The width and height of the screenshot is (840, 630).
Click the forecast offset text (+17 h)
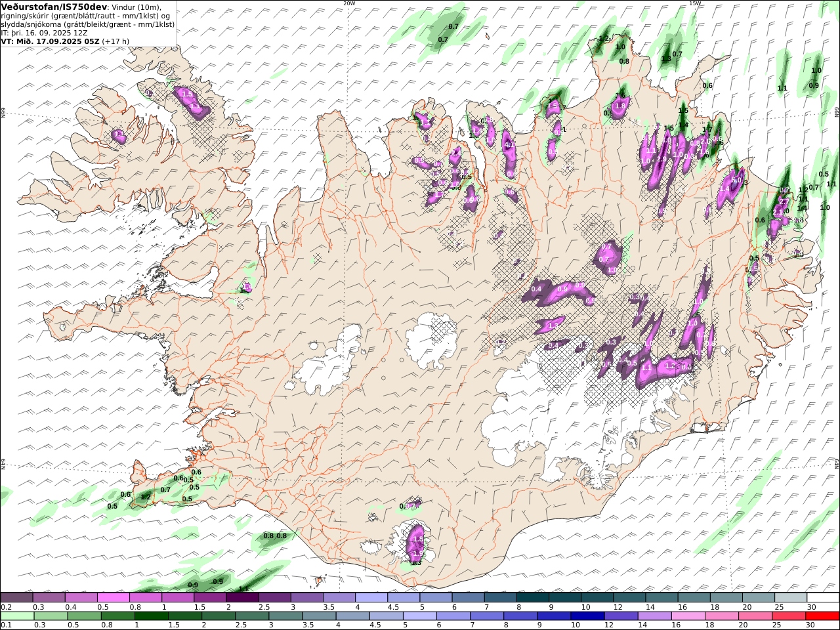coord(115,41)
